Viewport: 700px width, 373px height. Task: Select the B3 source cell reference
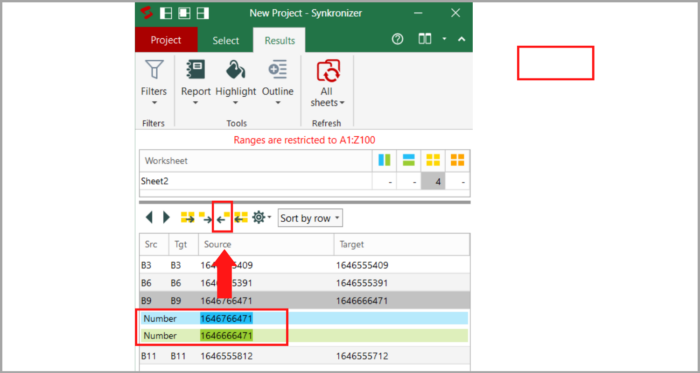point(146,265)
